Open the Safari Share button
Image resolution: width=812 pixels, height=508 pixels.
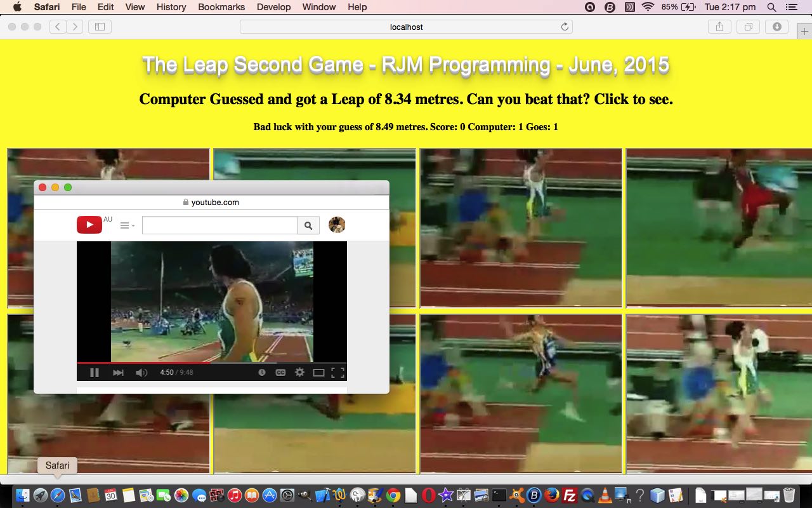tap(719, 27)
